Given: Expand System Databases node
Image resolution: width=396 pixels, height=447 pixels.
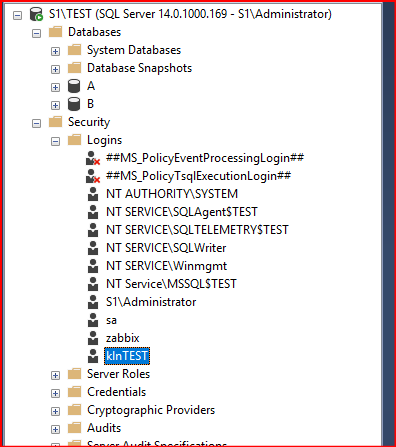Looking at the screenshot, I should point(55,51).
